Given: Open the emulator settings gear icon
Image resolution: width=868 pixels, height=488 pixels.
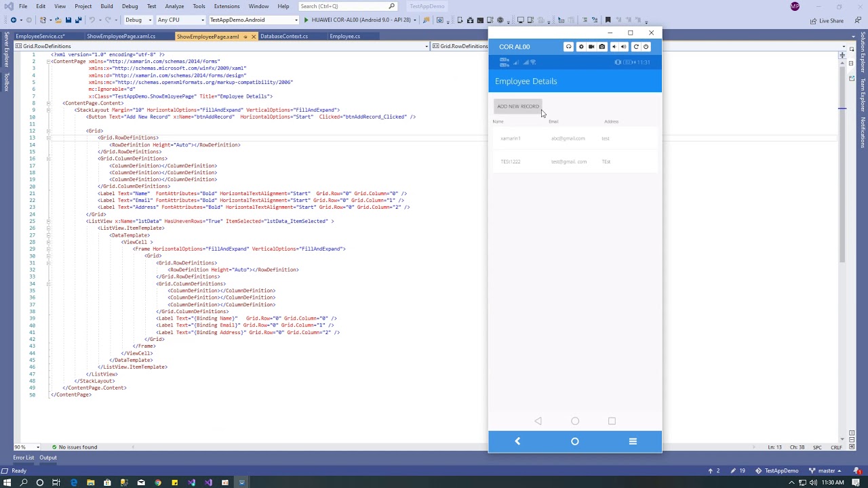Looking at the screenshot, I should [x=580, y=47].
